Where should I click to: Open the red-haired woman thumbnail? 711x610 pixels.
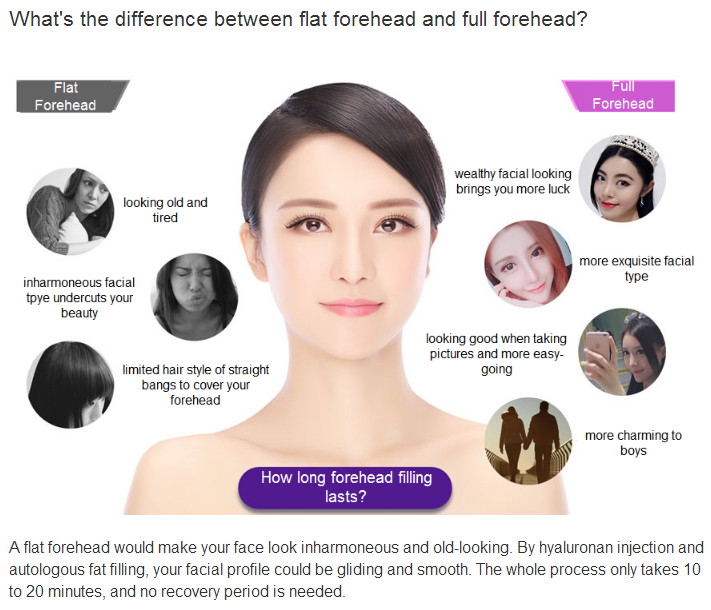tap(528, 264)
